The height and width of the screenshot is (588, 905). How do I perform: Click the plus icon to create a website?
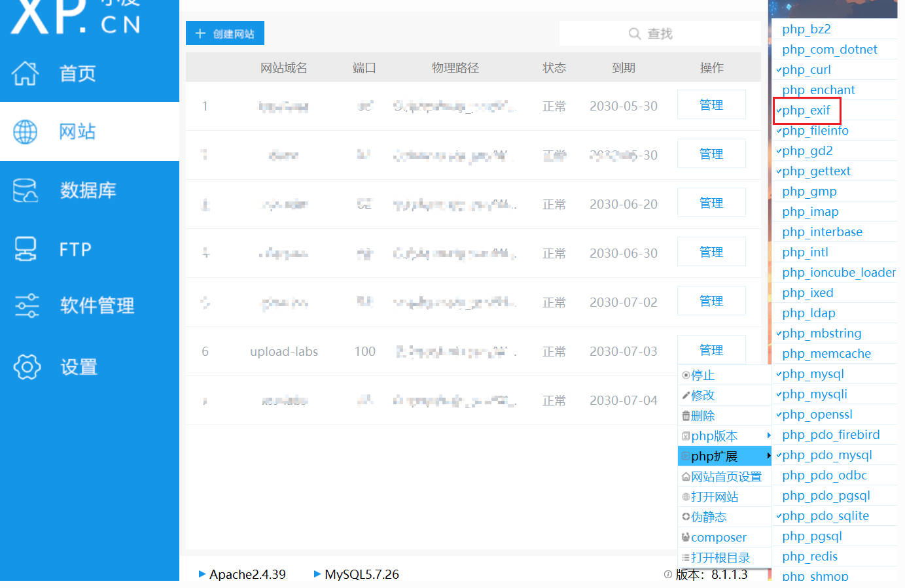coord(200,33)
